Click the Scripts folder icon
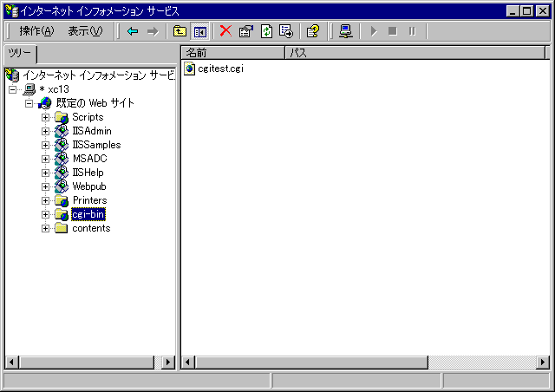 [62, 117]
